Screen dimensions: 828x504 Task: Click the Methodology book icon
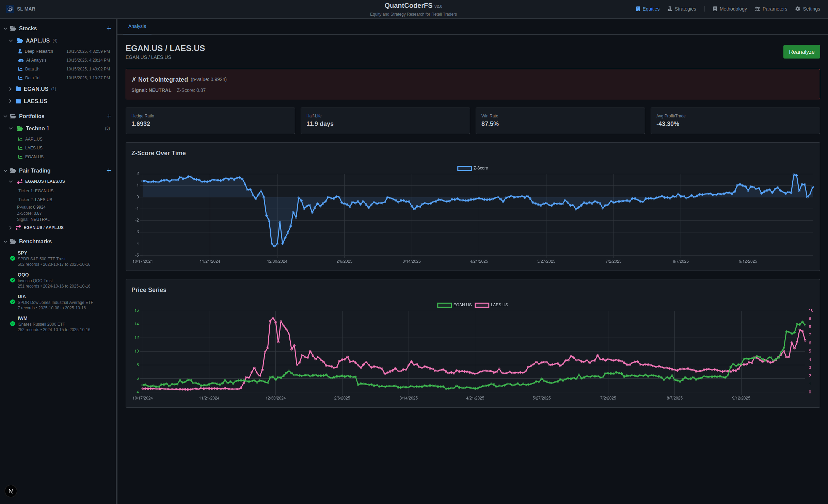coord(715,9)
